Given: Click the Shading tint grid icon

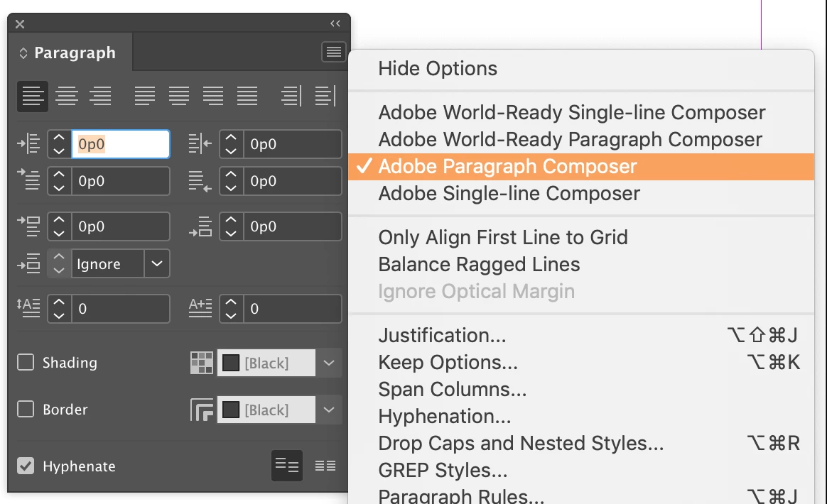Looking at the screenshot, I should tap(202, 363).
